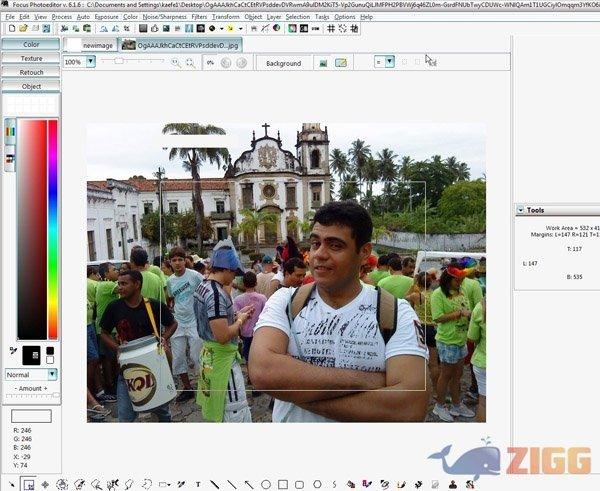
Task: Activate the rectangular selection tool
Action: click(28, 484)
